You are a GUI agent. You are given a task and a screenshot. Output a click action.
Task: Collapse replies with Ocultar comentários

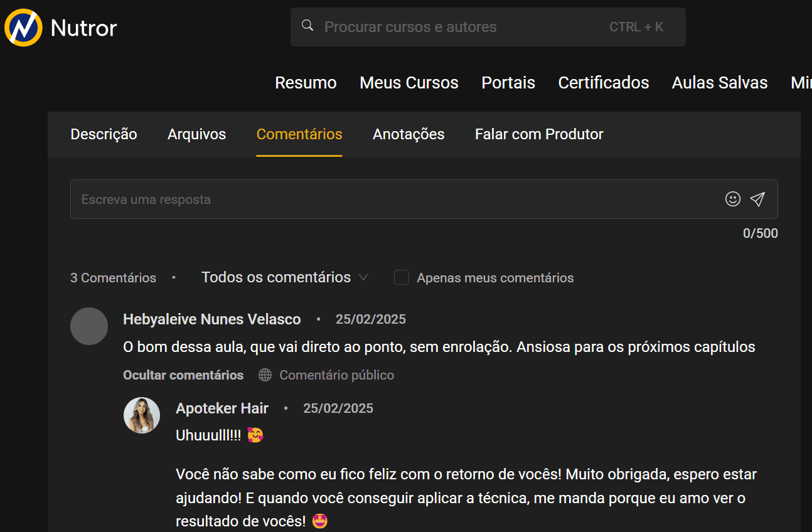tap(183, 375)
